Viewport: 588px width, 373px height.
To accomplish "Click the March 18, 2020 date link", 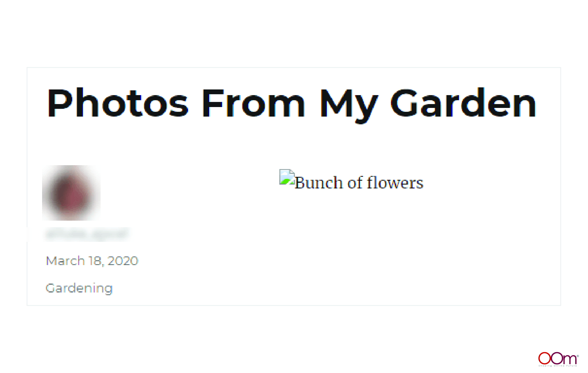I will 92,261.
